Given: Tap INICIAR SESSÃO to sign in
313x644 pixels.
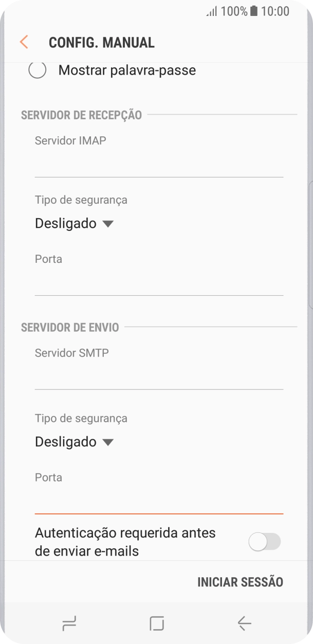Looking at the screenshot, I should coord(240,582).
